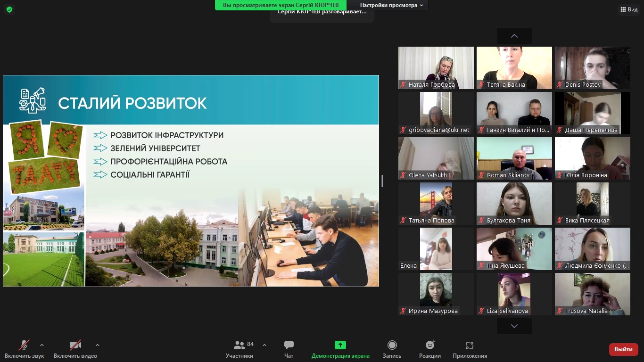The width and height of the screenshot is (644, 362).
Task: Click muted mic icon beside Юлія Вороніна
Action: [560, 175]
